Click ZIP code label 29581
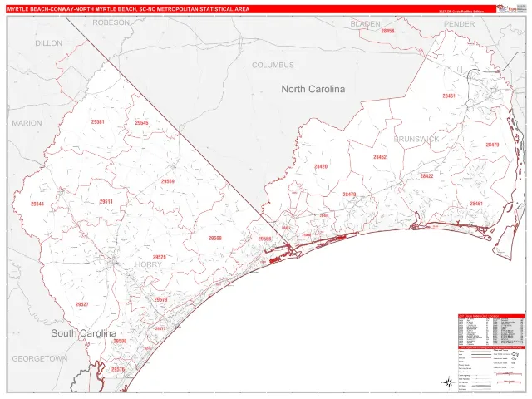Viewport: 532px width, 399px height. 98,122
